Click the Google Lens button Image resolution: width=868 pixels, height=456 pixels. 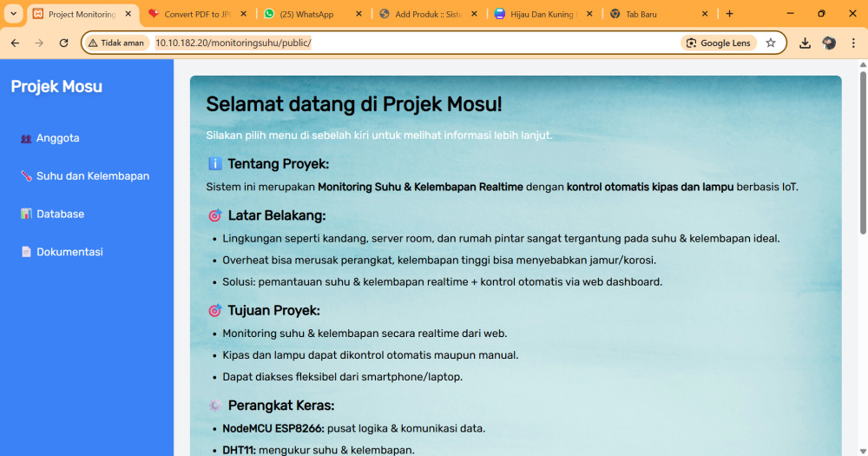[x=719, y=43]
